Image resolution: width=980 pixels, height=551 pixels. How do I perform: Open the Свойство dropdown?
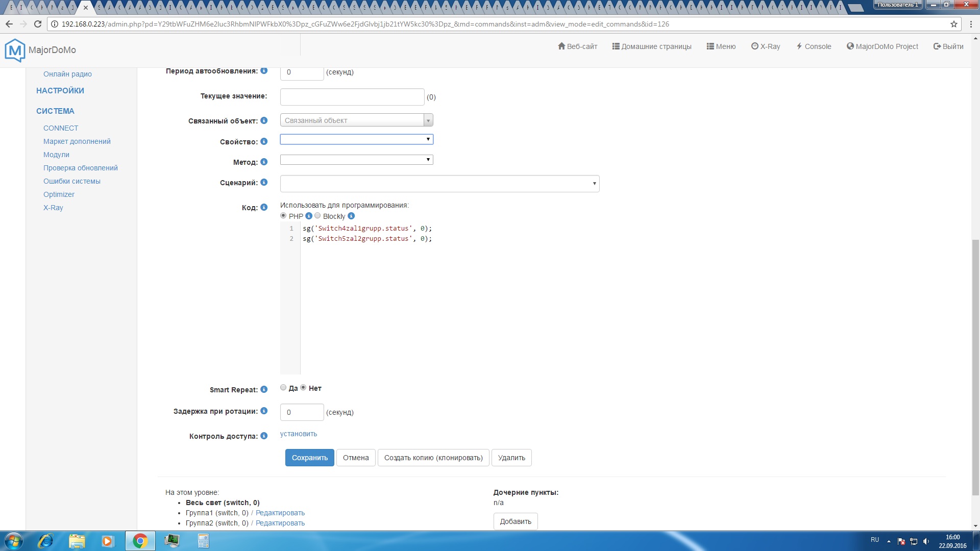(356, 139)
